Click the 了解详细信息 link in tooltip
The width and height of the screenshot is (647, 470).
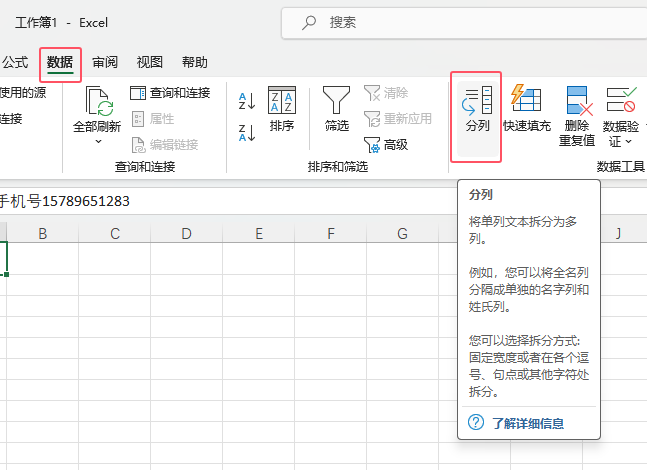pos(527,423)
